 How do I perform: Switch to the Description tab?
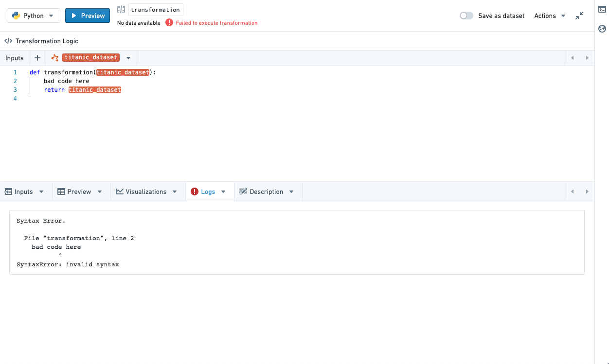click(x=261, y=191)
